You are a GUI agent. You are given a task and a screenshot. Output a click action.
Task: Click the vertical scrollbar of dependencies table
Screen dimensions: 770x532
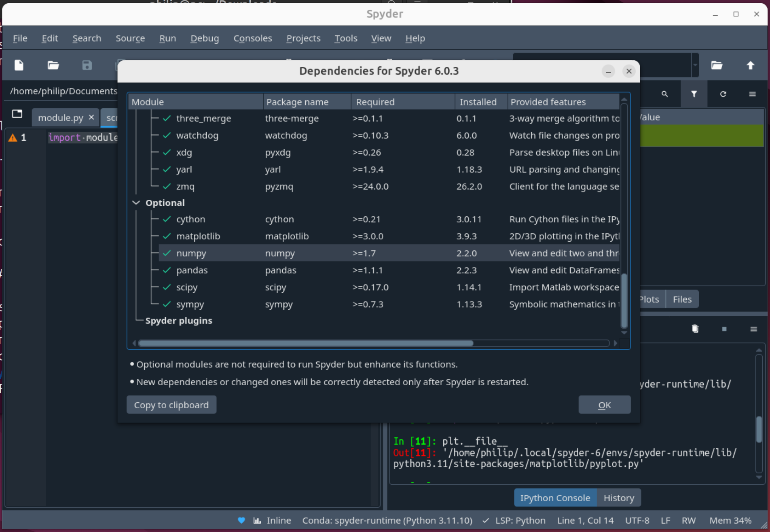pos(624,301)
